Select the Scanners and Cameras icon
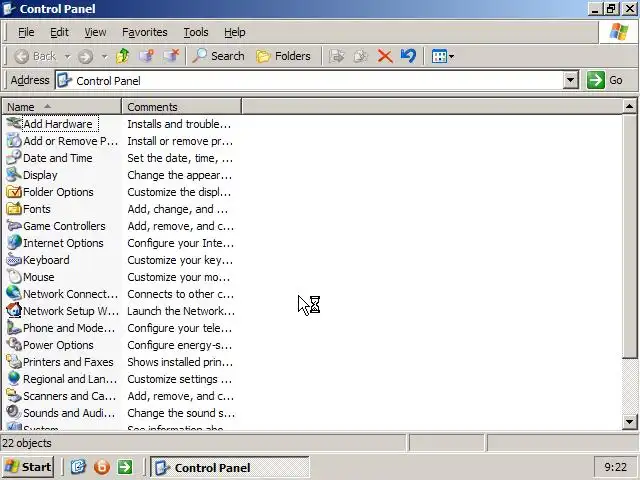Screen dimensions: 640x480 pyautogui.click(x=14, y=396)
